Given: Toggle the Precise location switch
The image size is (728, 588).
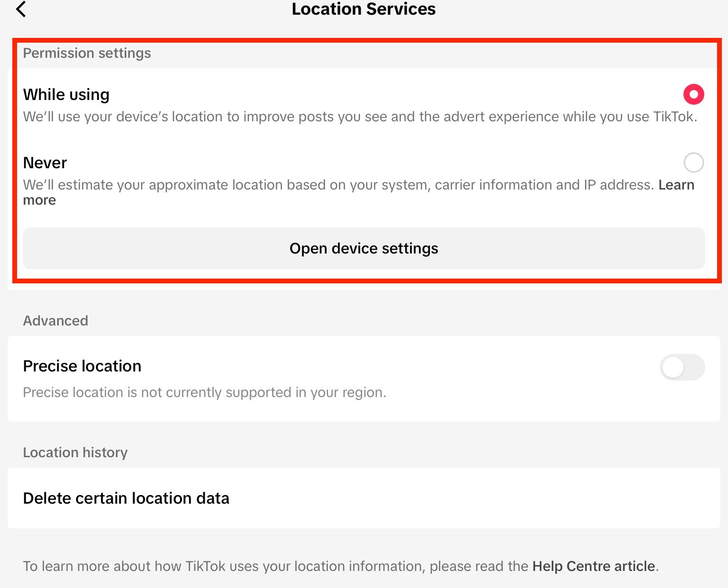Looking at the screenshot, I should 682,367.
